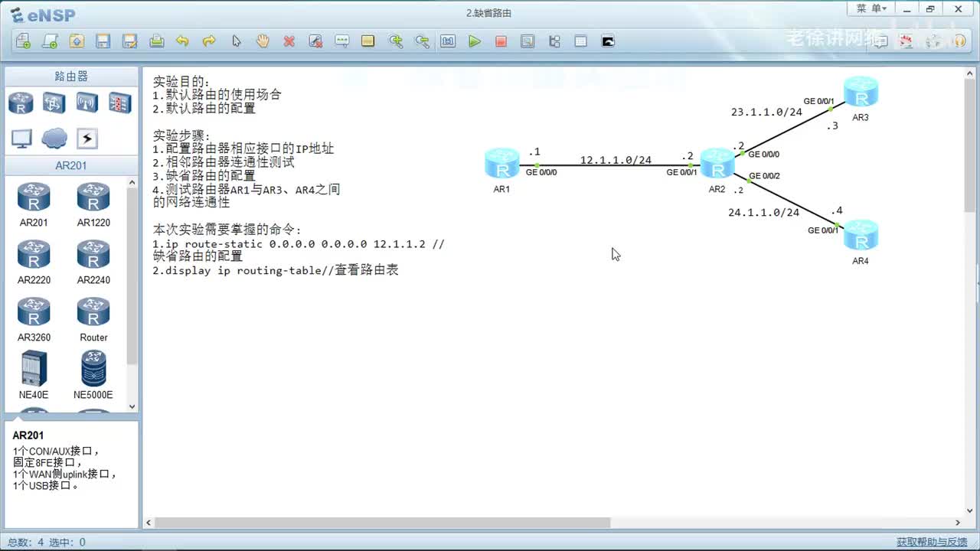Click the 12.1.1.0/24 network label

click(616, 161)
